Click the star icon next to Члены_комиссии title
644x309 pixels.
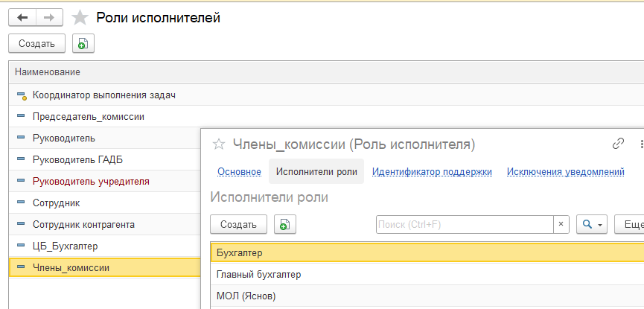219,144
